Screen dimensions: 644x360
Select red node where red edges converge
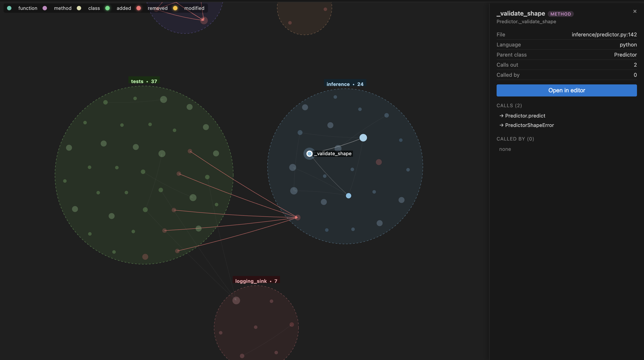[x=297, y=217]
